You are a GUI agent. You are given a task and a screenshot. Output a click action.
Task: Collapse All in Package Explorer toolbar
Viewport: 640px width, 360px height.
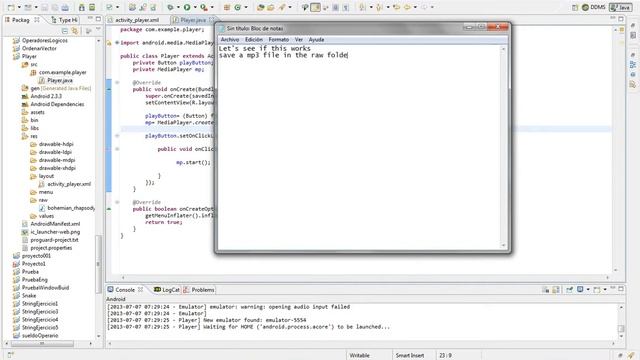click(65, 31)
